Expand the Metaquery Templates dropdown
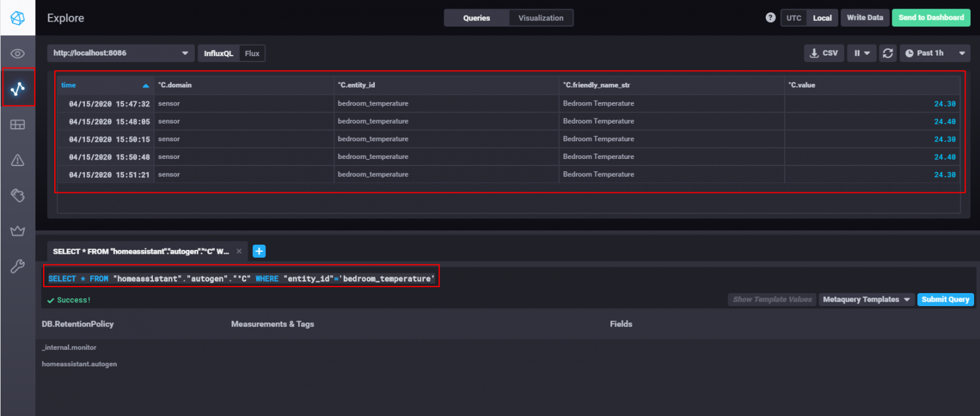The image size is (980, 416). point(866,300)
